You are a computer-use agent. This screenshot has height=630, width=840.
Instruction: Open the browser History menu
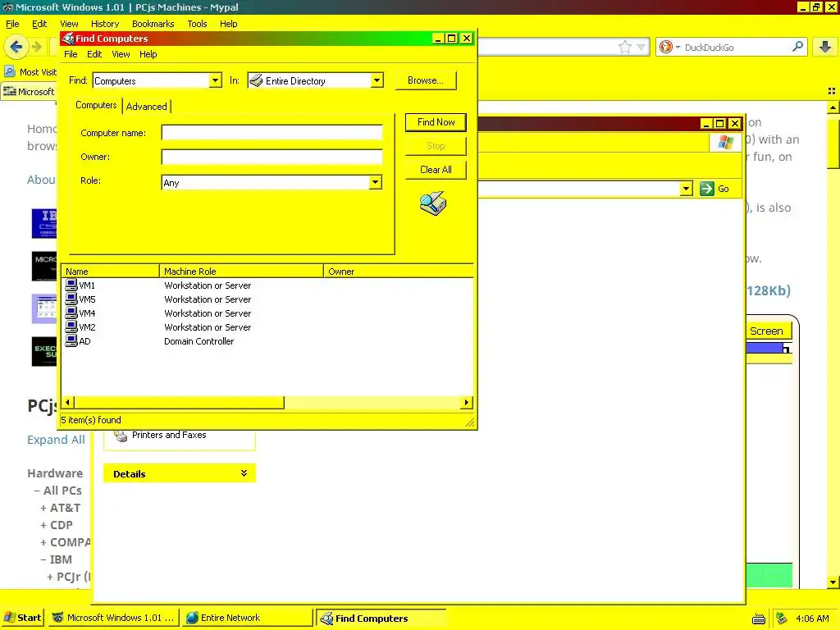[104, 24]
